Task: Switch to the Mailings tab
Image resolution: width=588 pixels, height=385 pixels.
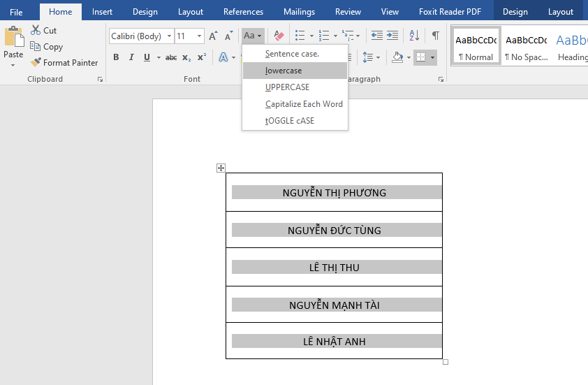Action: pyautogui.click(x=300, y=12)
